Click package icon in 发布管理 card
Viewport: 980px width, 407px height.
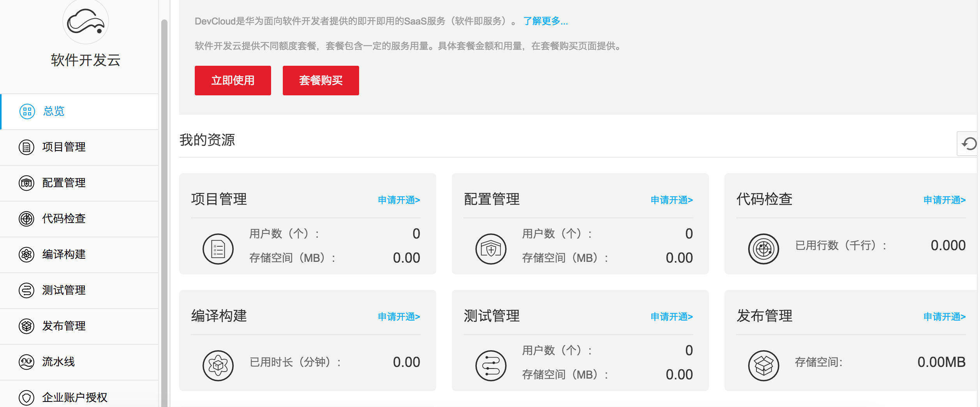763,366
